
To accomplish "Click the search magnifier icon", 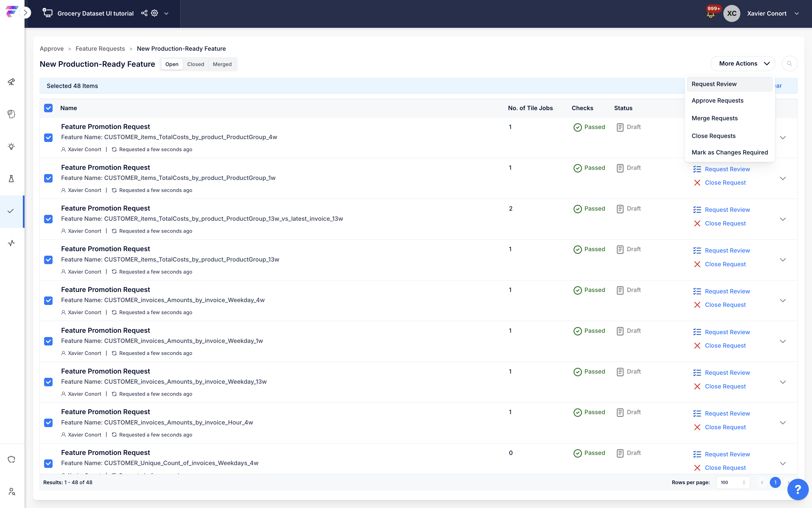I will (x=790, y=63).
